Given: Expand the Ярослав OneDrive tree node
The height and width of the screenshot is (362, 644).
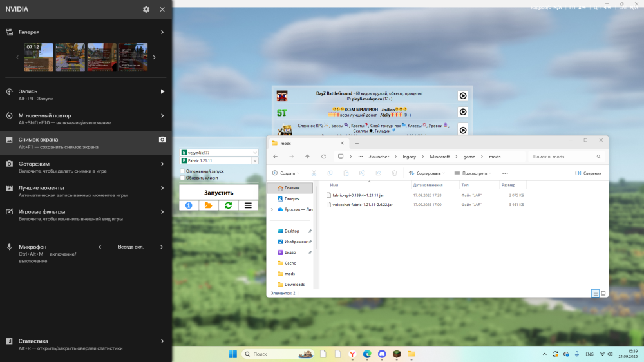Looking at the screenshot, I should [272, 209].
